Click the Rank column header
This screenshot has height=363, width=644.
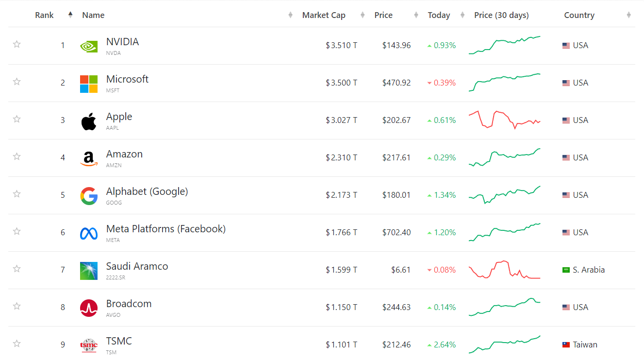44,15
